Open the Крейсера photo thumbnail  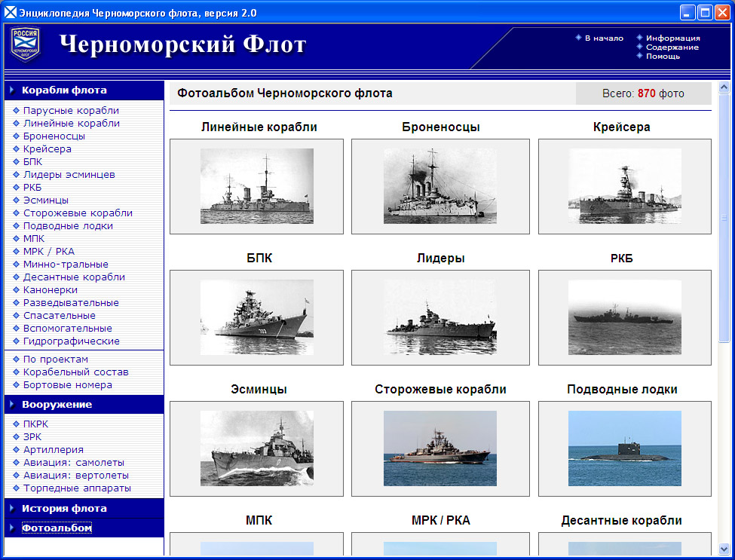625,186
